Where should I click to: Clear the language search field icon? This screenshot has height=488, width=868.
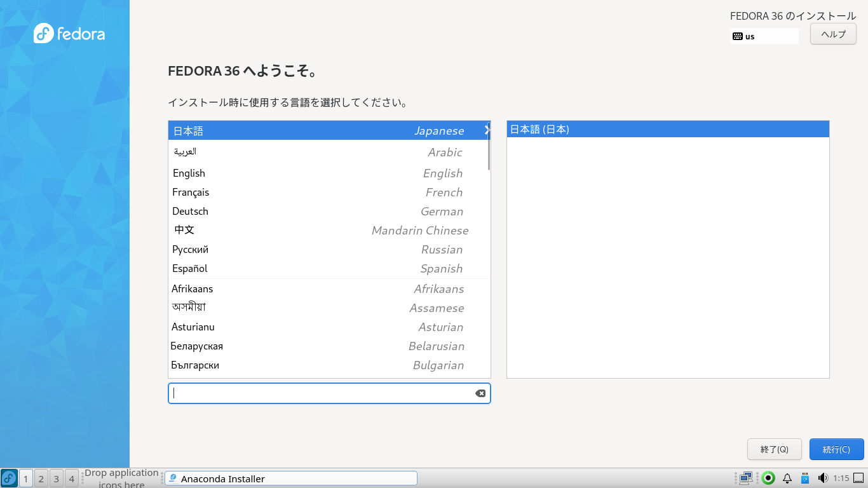pyautogui.click(x=480, y=393)
